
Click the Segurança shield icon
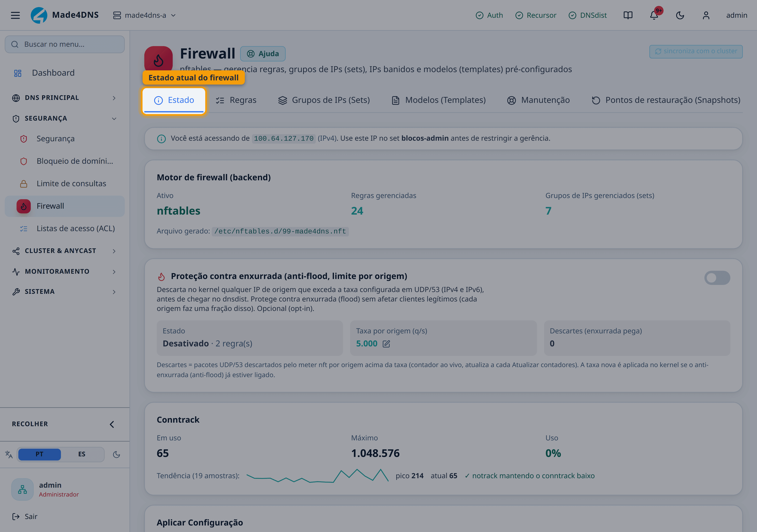tap(24, 139)
